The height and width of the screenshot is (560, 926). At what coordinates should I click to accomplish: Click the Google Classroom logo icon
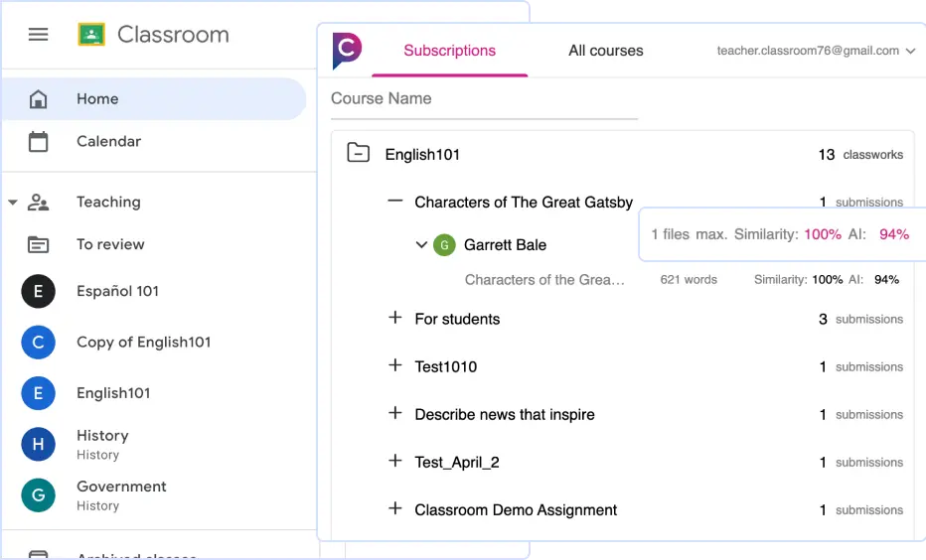tap(91, 34)
